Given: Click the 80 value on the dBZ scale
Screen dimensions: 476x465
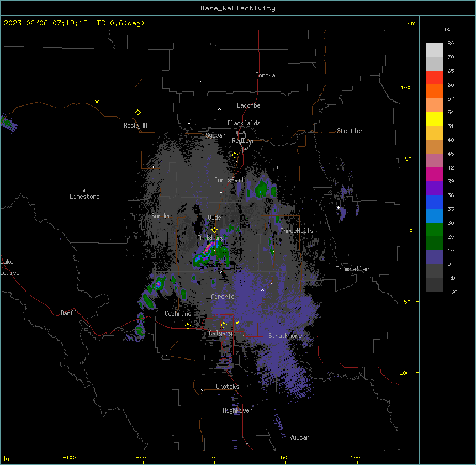Looking at the screenshot, I should coord(451,44).
